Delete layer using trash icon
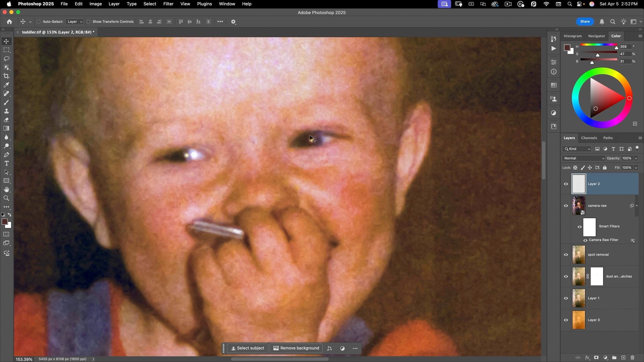The height and width of the screenshot is (362, 644). click(633, 358)
